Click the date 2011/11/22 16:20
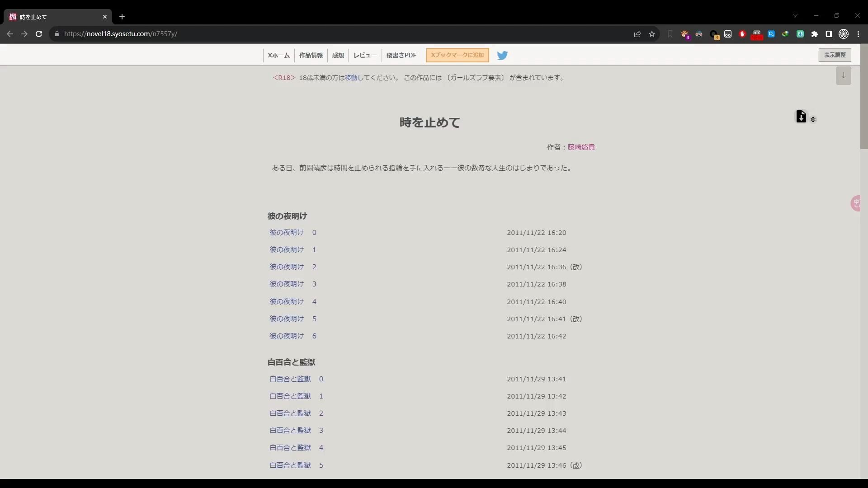Screen dimensions: 868x488 [x=536, y=233]
